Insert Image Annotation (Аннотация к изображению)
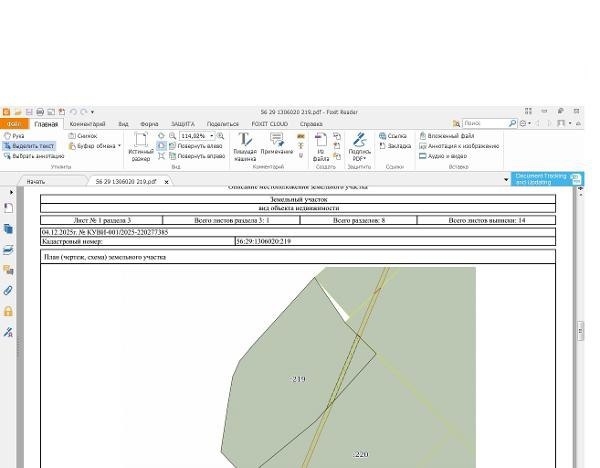Image resolution: width=600 pixels, height=468 pixels. pos(459,146)
